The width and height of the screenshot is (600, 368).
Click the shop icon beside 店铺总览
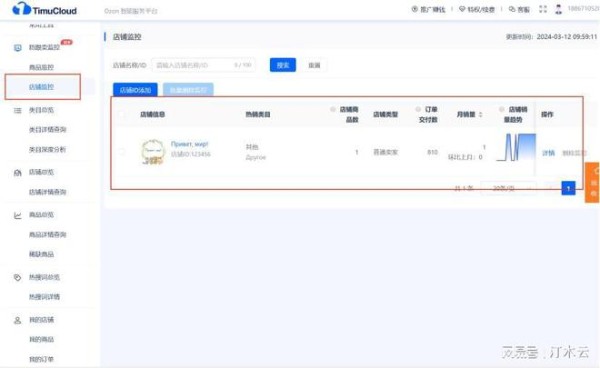point(18,173)
